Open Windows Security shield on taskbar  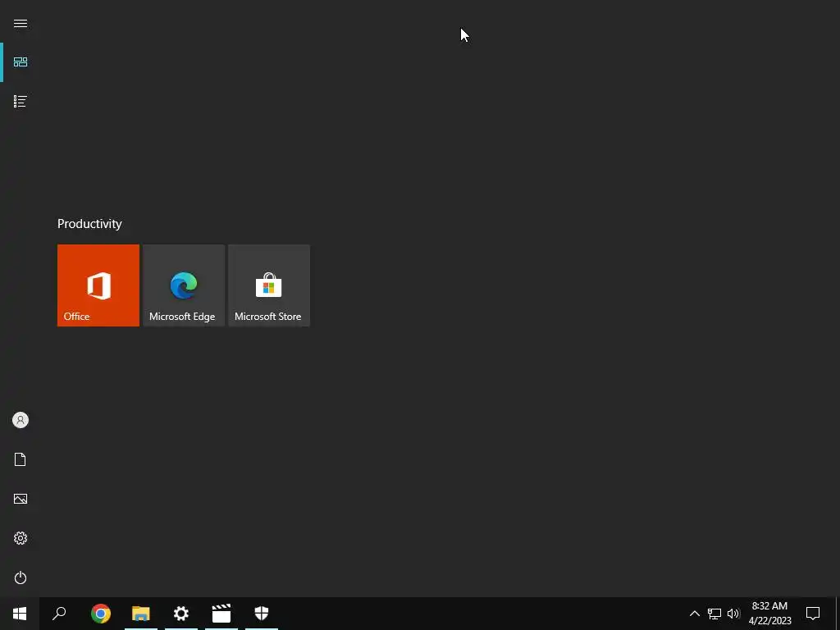click(262, 614)
